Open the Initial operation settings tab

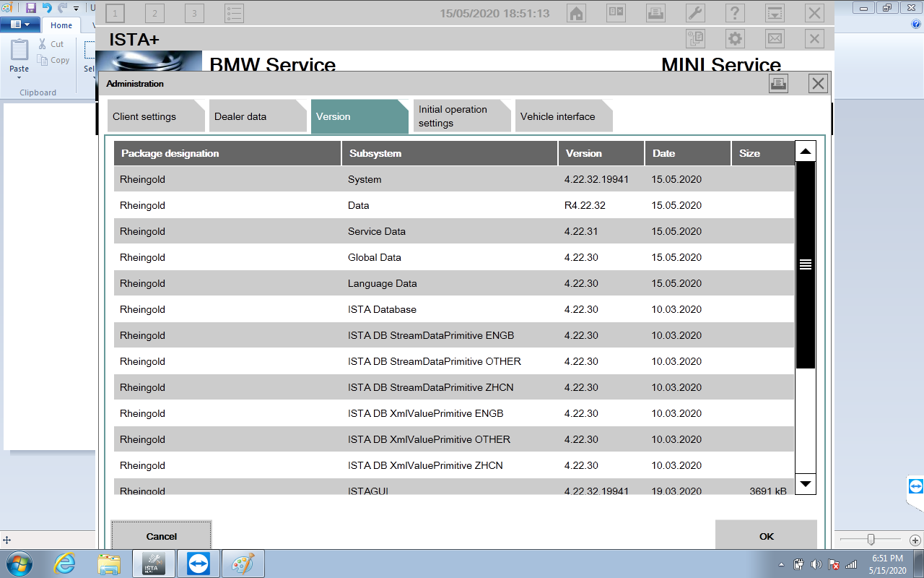click(462, 116)
